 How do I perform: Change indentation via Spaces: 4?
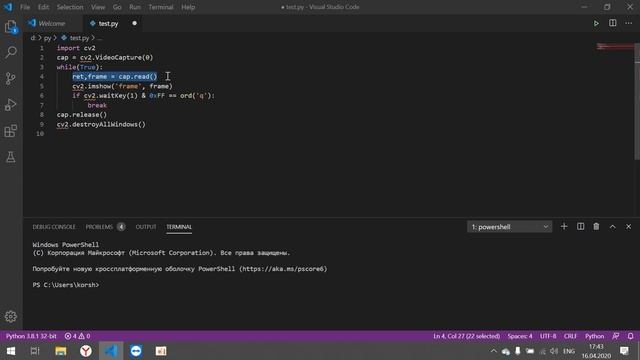coord(520,336)
